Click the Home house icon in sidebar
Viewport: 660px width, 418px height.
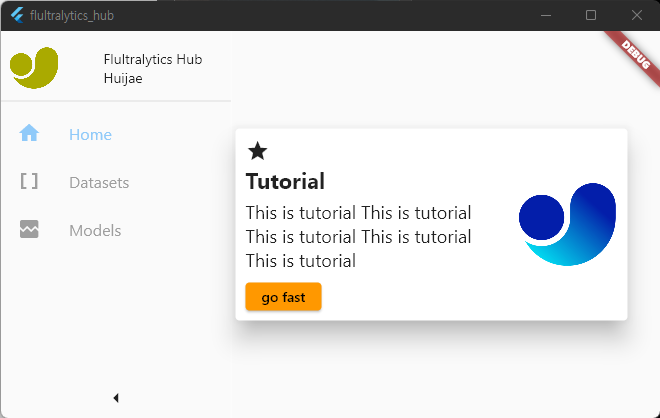pos(29,133)
